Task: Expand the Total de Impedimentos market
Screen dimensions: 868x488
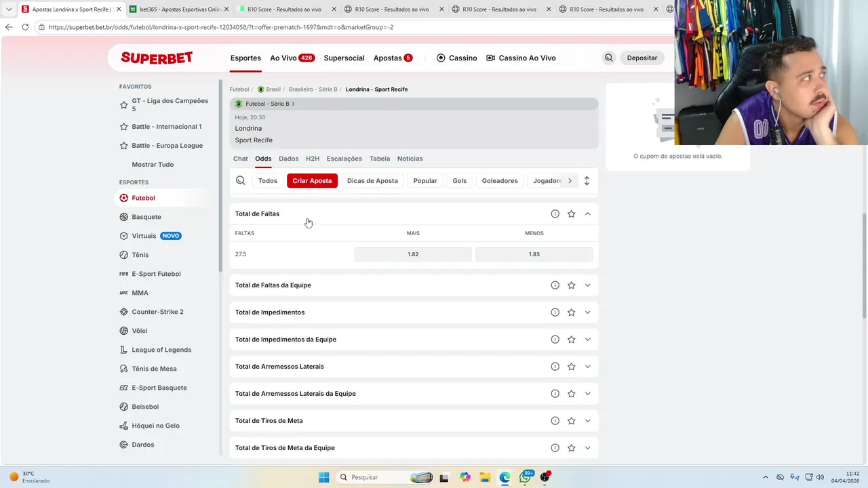Action: click(587, 312)
